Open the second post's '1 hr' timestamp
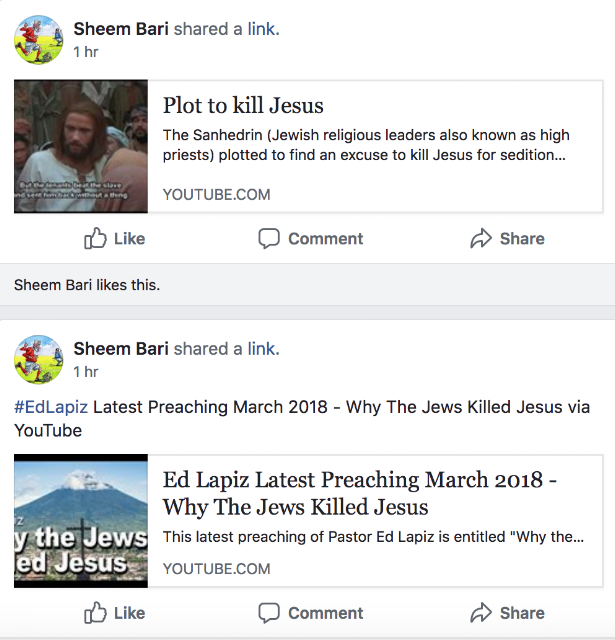615x640 pixels. [x=86, y=371]
